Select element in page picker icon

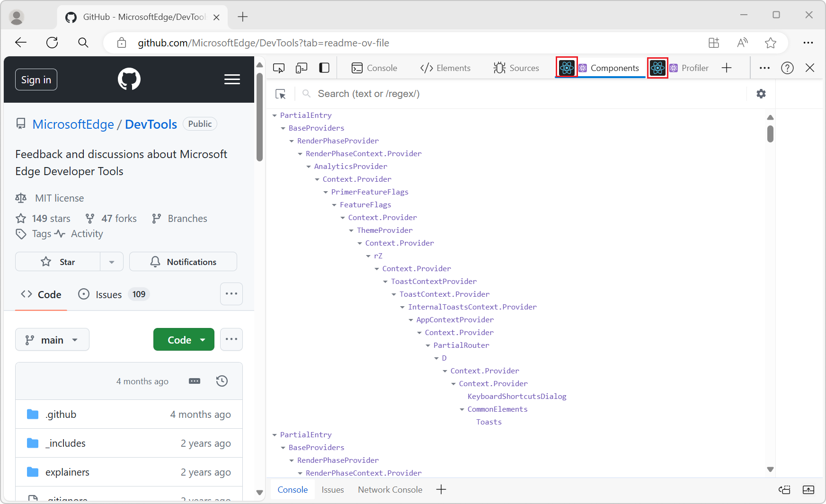tap(281, 94)
